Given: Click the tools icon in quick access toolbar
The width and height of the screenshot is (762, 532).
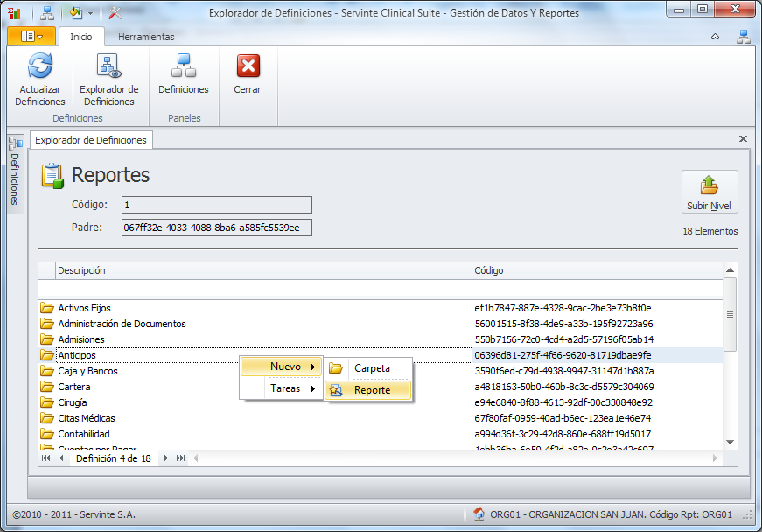Looking at the screenshot, I should [115, 13].
